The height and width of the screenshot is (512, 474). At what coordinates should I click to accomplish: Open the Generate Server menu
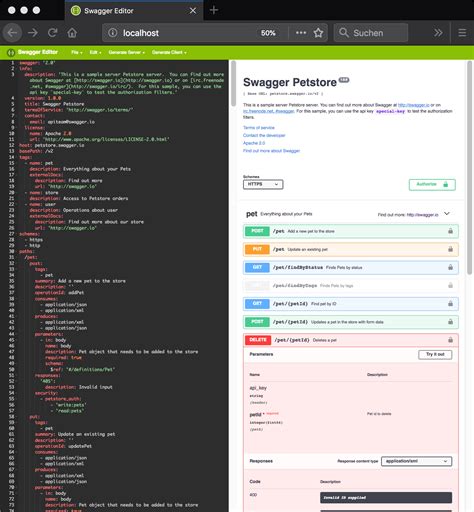[x=127, y=52]
